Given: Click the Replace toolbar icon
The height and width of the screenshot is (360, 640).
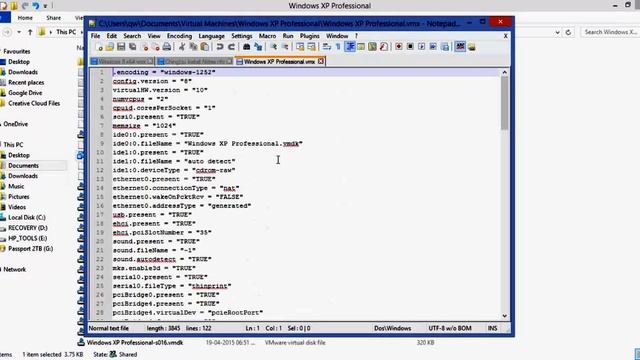Looking at the screenshot, I should [x=258, y=47].
